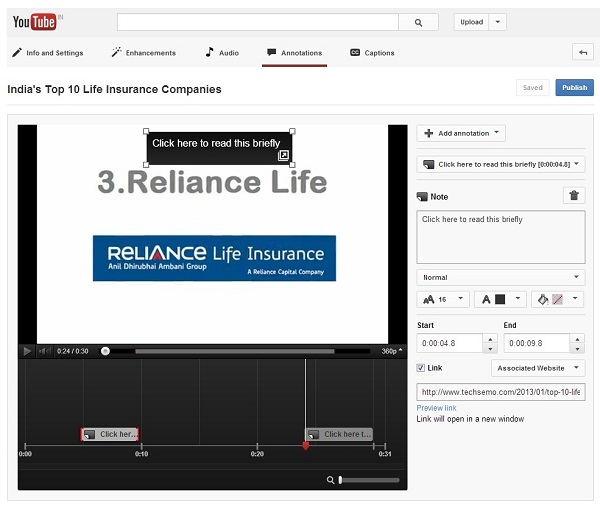The width and height of the screenshot is (600, 508).
Task: Select first 'Click her...' timeline annotation
Action: coord(109,434)
